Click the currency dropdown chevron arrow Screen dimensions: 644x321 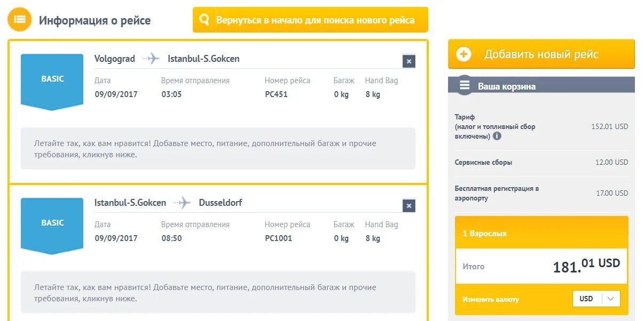(x=611, y=299)
